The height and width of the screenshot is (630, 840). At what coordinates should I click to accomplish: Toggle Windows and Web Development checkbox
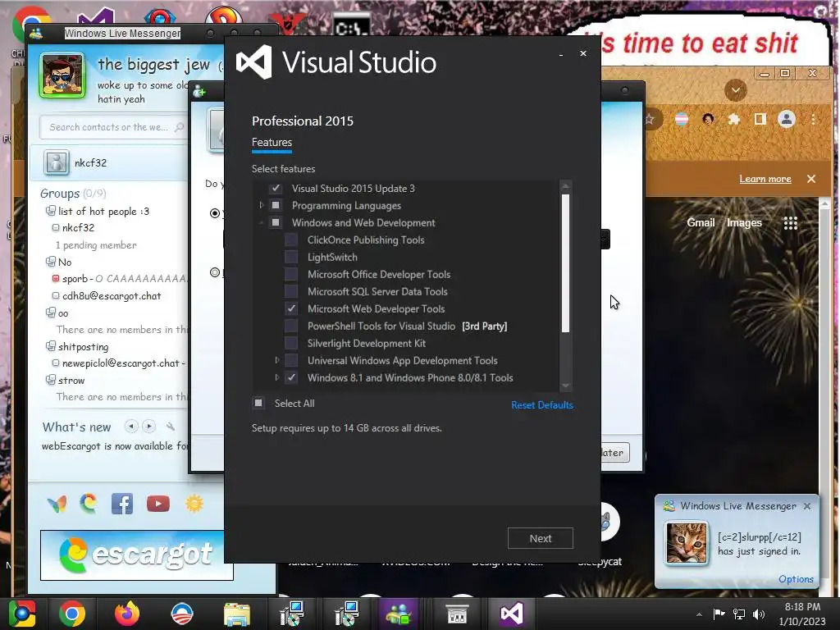(x=276, y=222)
